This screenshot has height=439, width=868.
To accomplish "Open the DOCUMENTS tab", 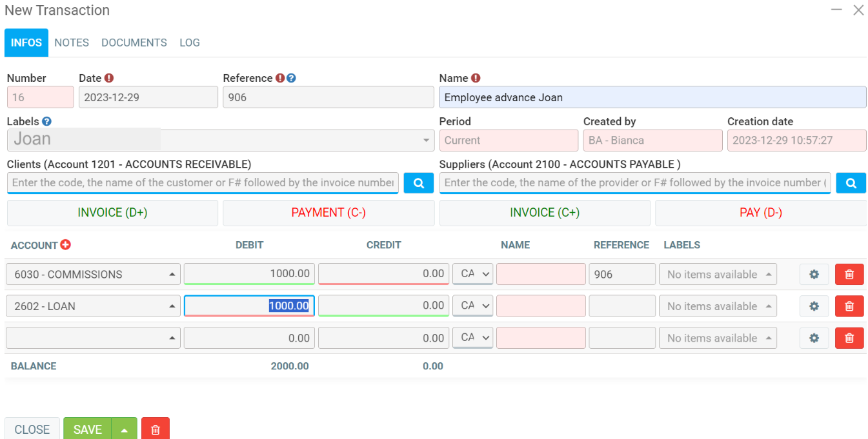I will (x=134, y=43).
